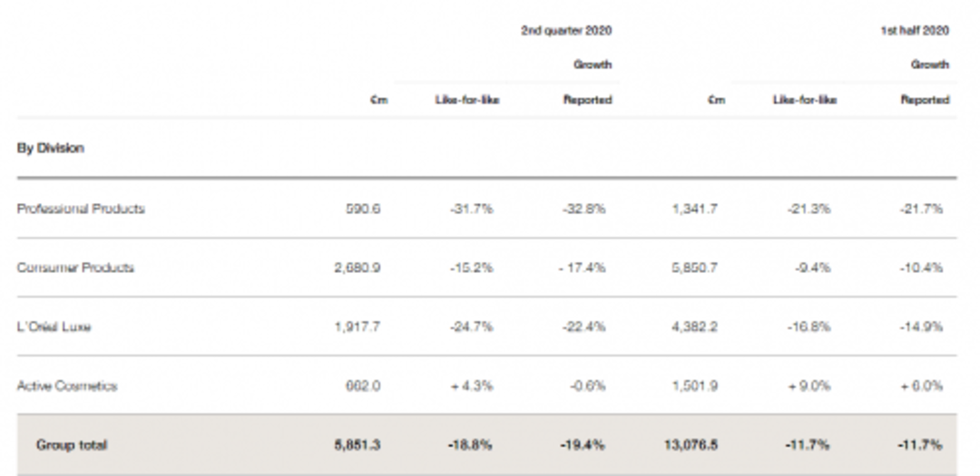980x476 pixels.
Task: Select Professional Products value 590.6
Action: point(362,209)
